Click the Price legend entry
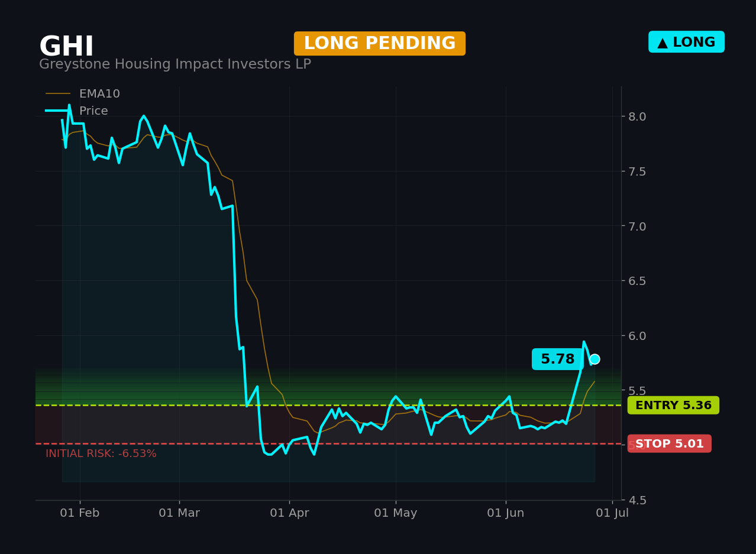756x554 pixels. (77, 111)
